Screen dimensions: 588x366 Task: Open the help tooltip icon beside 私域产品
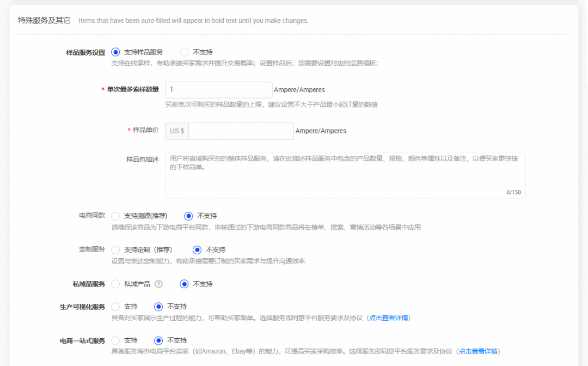158,284
